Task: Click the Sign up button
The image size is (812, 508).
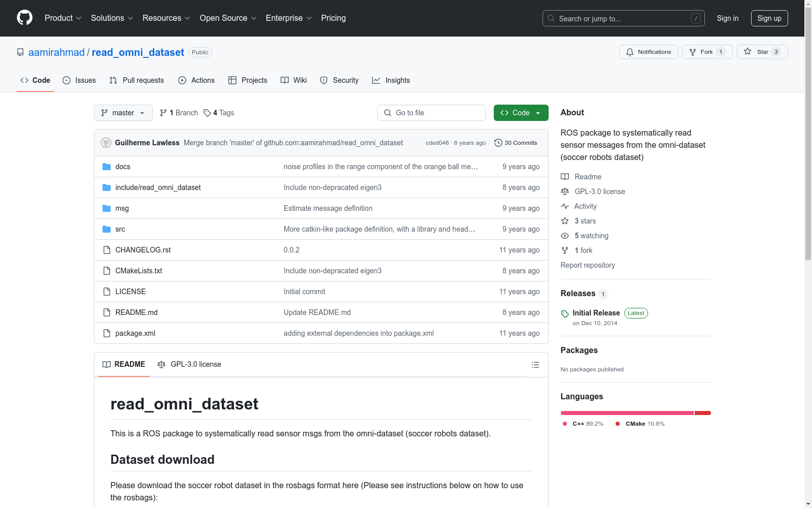Action: 769,18
